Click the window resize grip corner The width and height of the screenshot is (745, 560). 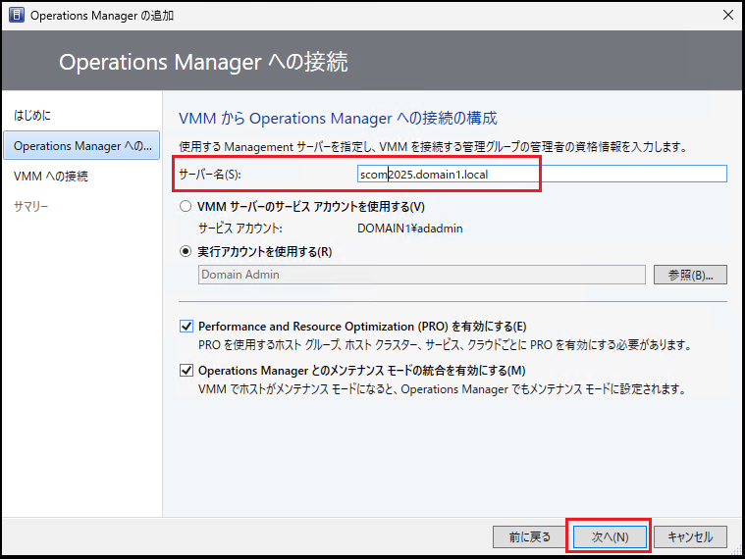point(737,550)
